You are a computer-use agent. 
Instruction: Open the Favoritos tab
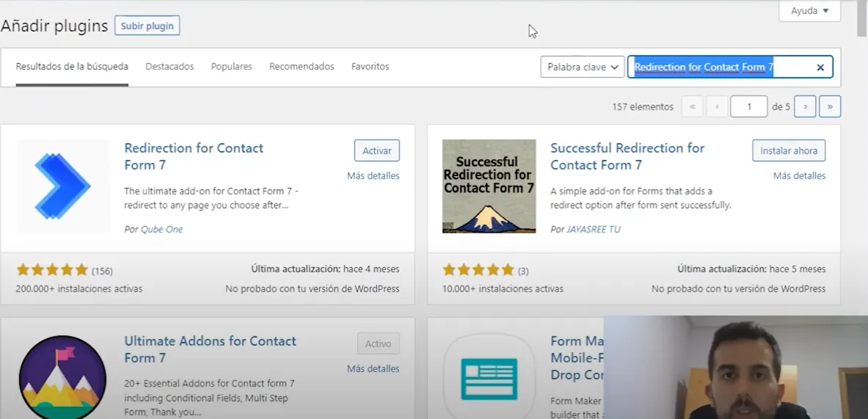(x=371, y=67)
